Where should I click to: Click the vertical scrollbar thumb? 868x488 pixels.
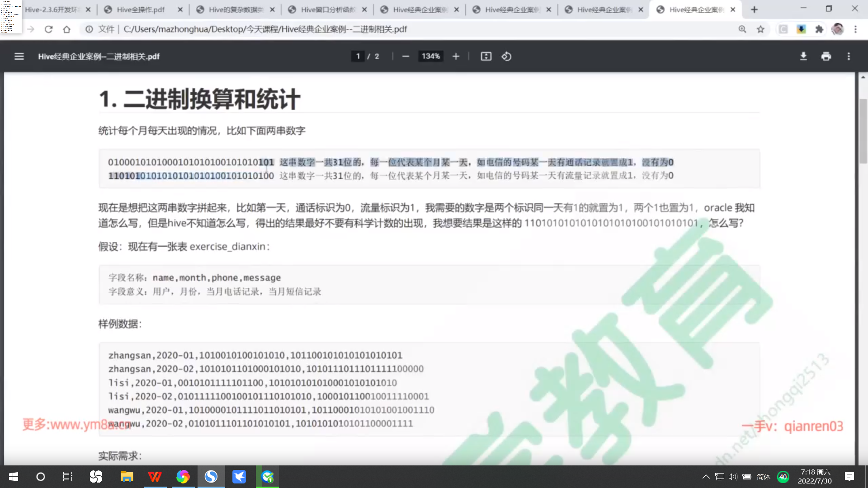[x=863, y=131]
